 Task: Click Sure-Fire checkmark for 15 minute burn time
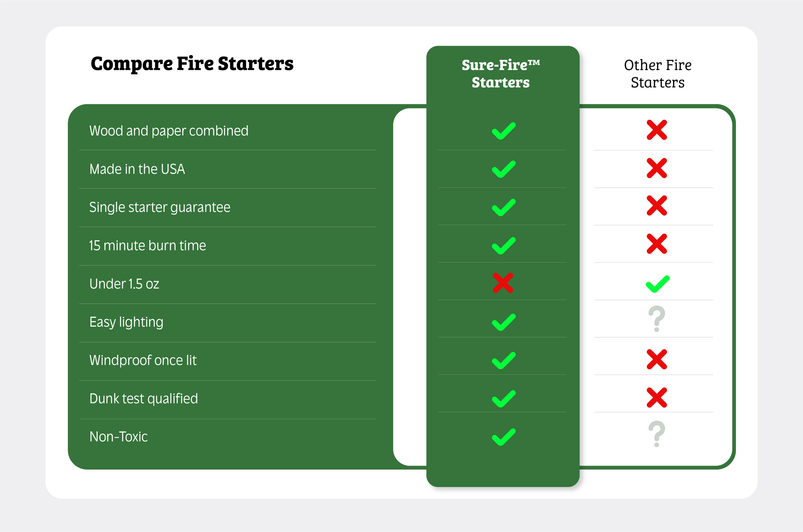point(503,246)
